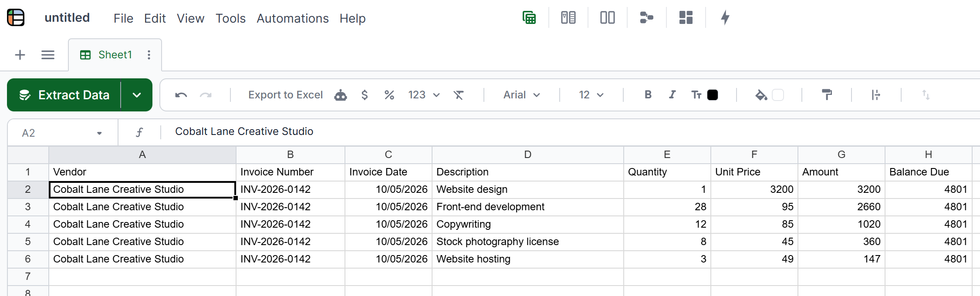Click the fill color bucket icon
The image size is (980, 296).
pos(761,95)
